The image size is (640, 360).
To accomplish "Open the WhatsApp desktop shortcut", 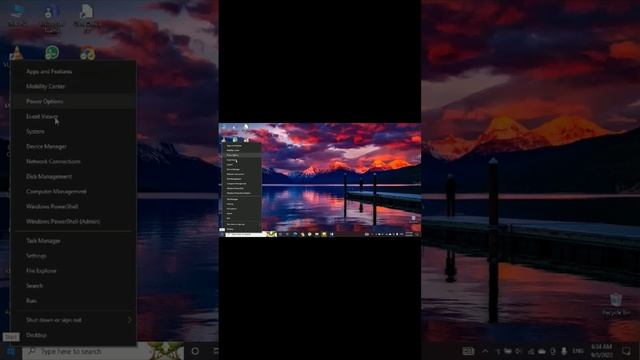I will (52, 53).
